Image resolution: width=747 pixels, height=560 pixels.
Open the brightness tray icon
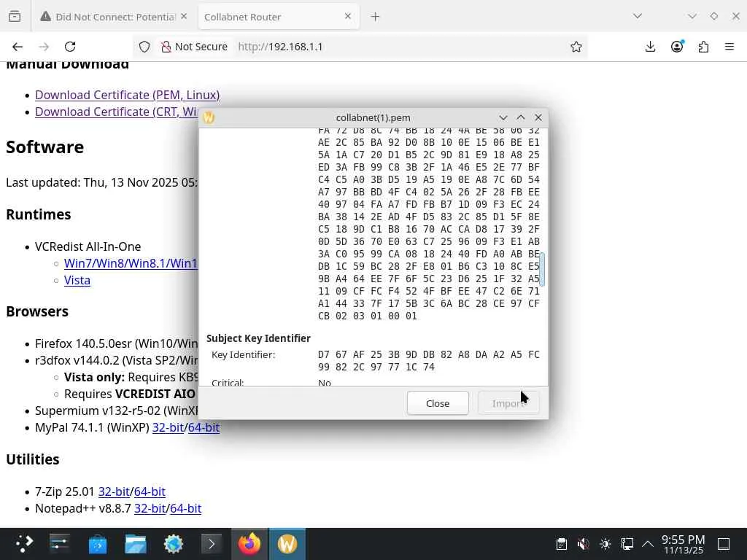(605, 544)
